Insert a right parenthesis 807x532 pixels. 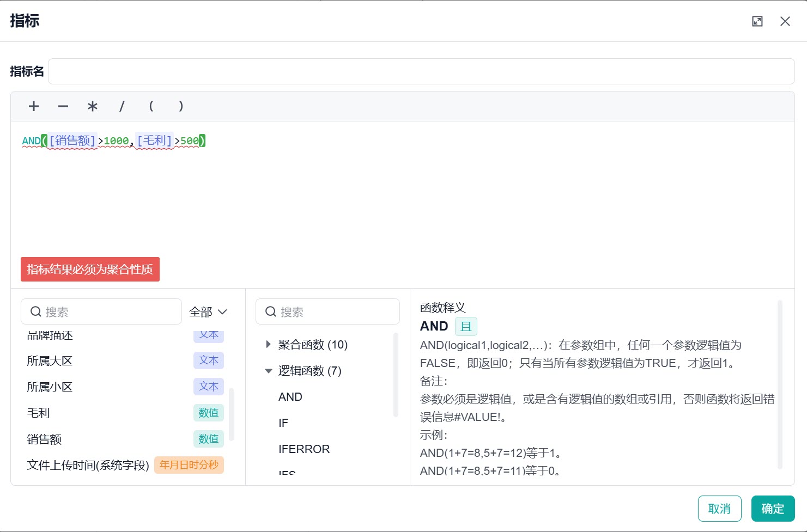[x=181, y=106]
